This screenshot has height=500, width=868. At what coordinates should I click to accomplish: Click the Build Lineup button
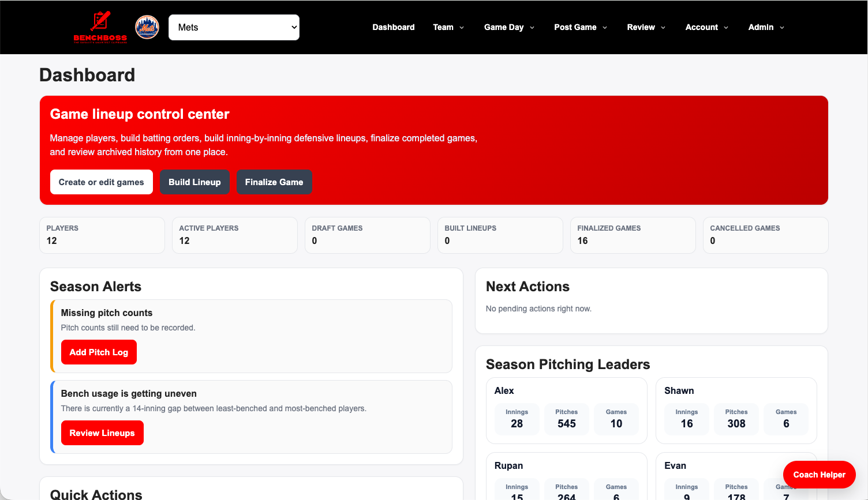pyautogui.click(x=194, y=182)
